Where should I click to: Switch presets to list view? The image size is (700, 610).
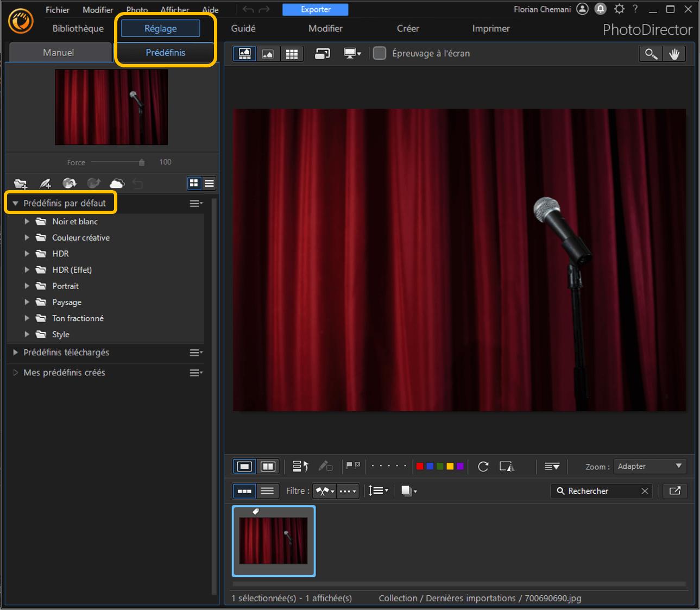tap(209, 184)
